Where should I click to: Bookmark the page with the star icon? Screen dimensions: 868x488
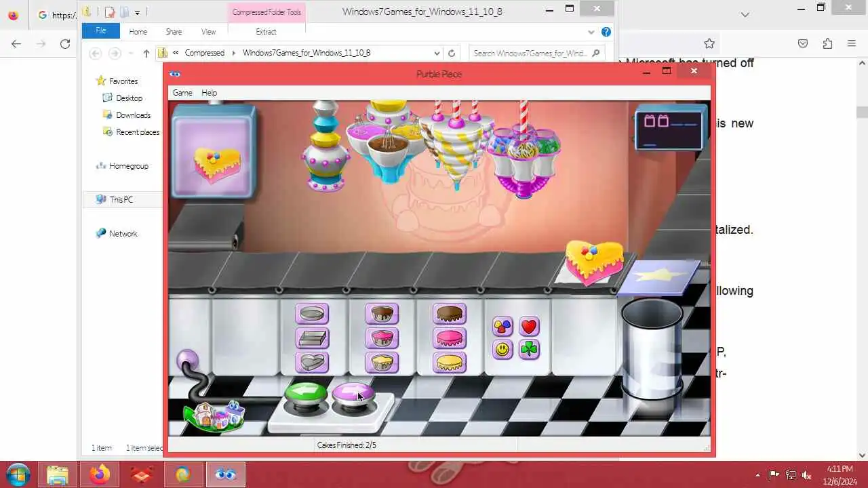pyautogui.click(x=709, y=43)
